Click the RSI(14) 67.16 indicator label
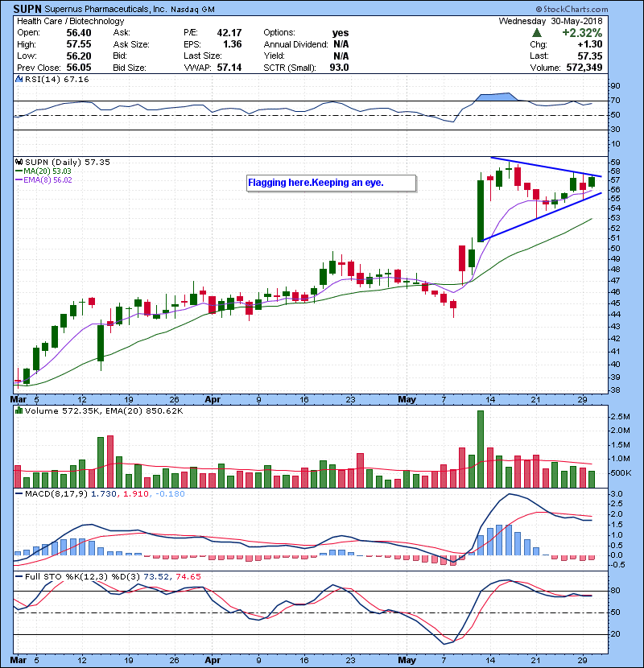644x668 pixels. (x=56, y=79)
